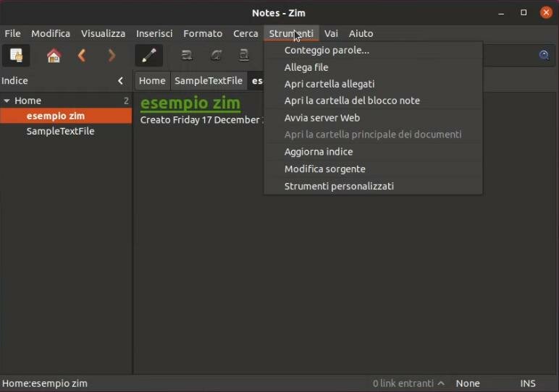
Task: Minimize the Notes - Zim window
Action: click(501, 13)
